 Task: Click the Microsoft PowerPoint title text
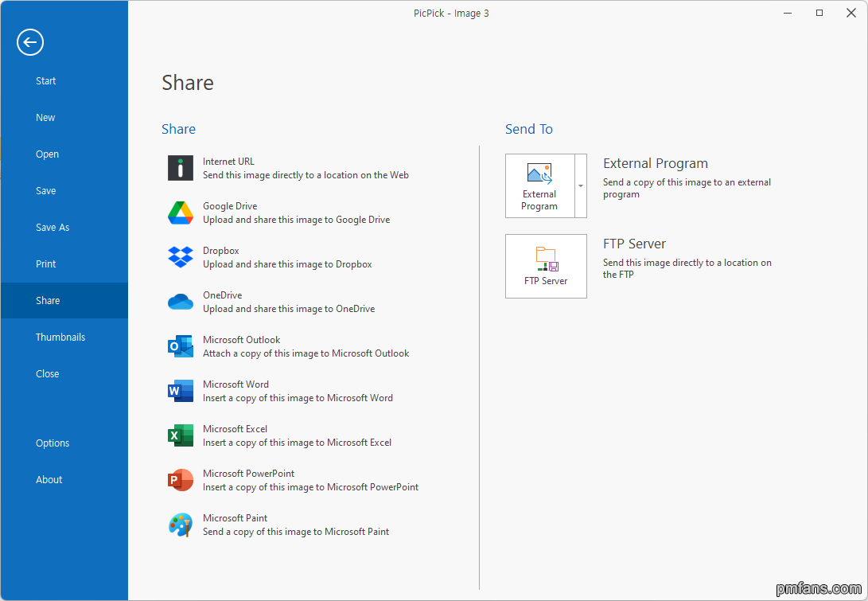click(x=248, y=474)
